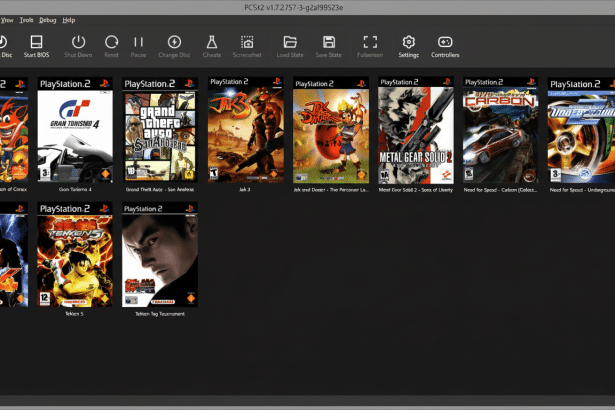
Task: Select the Need for Speed Carbon cover
Action: coord(500,130)
